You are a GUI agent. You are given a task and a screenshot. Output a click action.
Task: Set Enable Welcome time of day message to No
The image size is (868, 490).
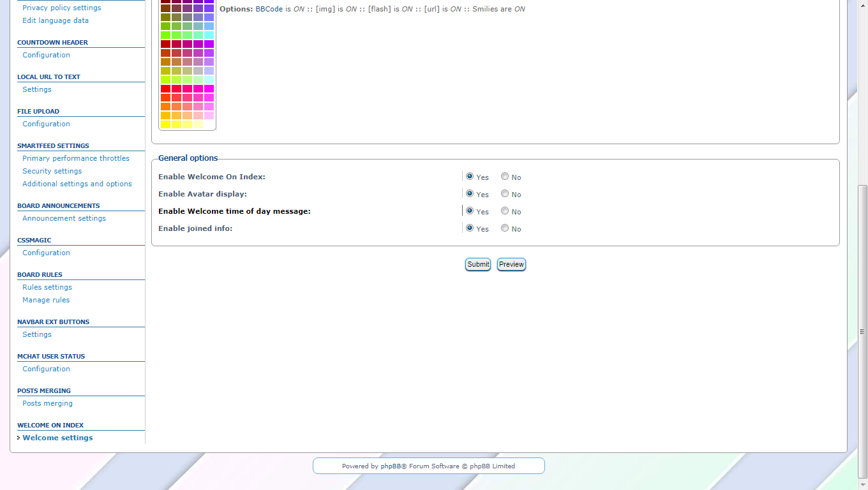pyautogui.click(x=505, y=211)
